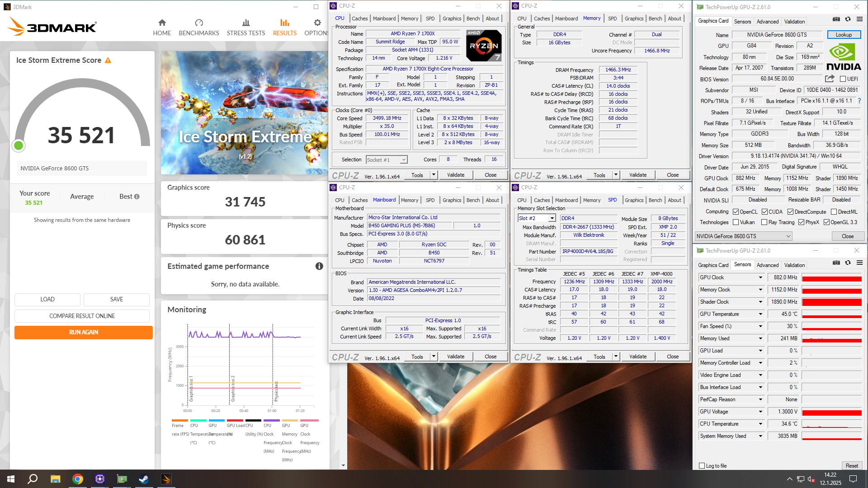Open Socket #1 selection dropdown in CPU-Z
868x488 pixels.
tap(387, 160)
